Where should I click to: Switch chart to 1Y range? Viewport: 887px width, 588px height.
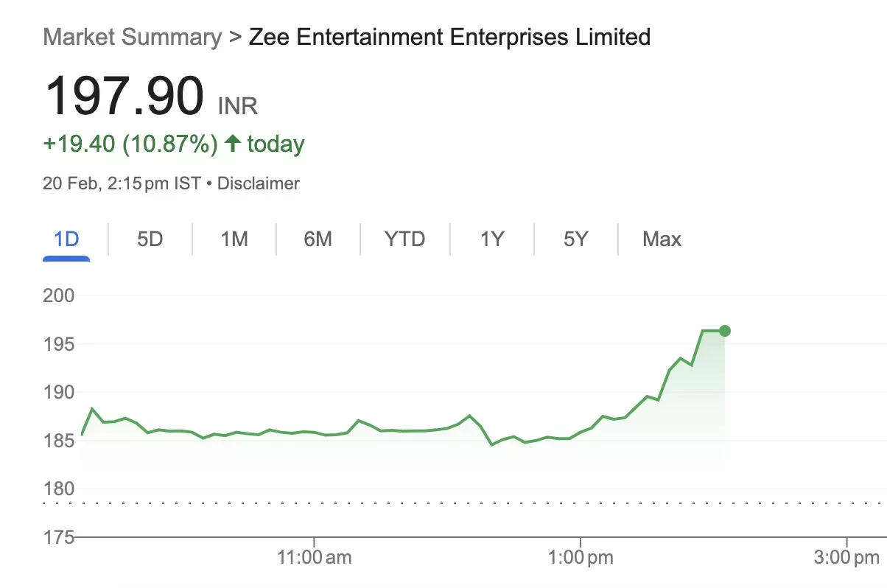pos(491,239)
